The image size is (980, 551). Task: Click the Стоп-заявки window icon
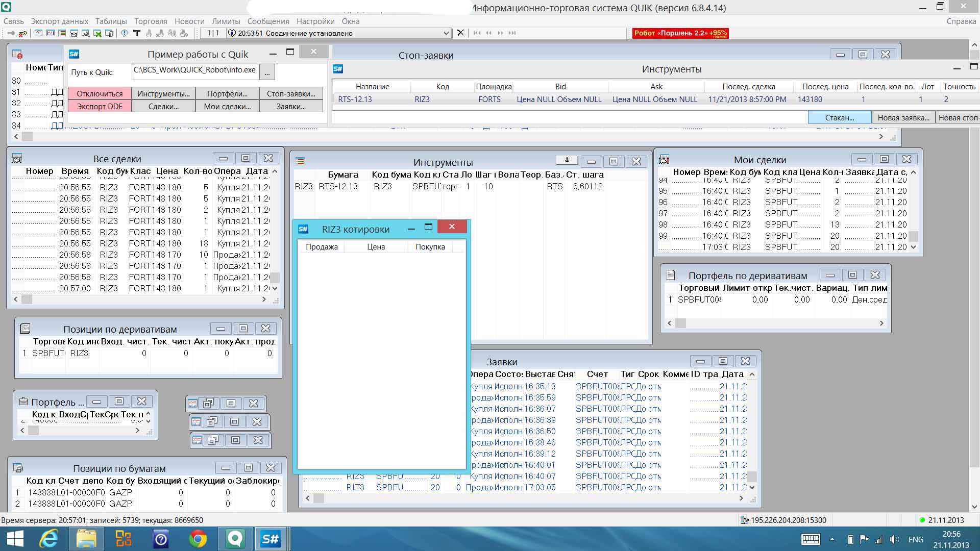click(17, 55)
